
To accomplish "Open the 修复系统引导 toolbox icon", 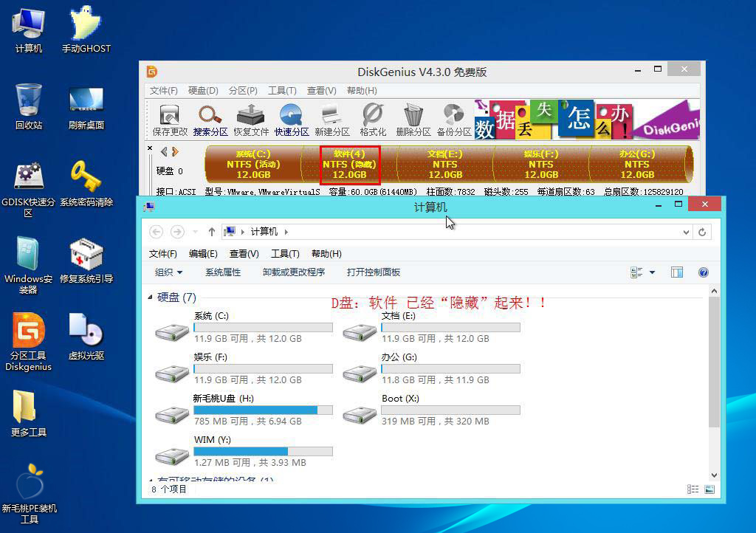I will pos(86,261).
